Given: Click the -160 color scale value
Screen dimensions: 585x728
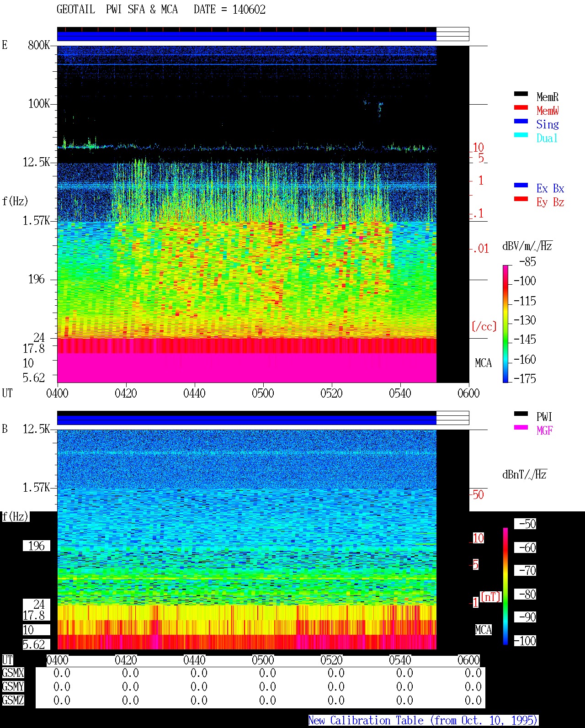Looking at the screenshot, I should (525, 360).
